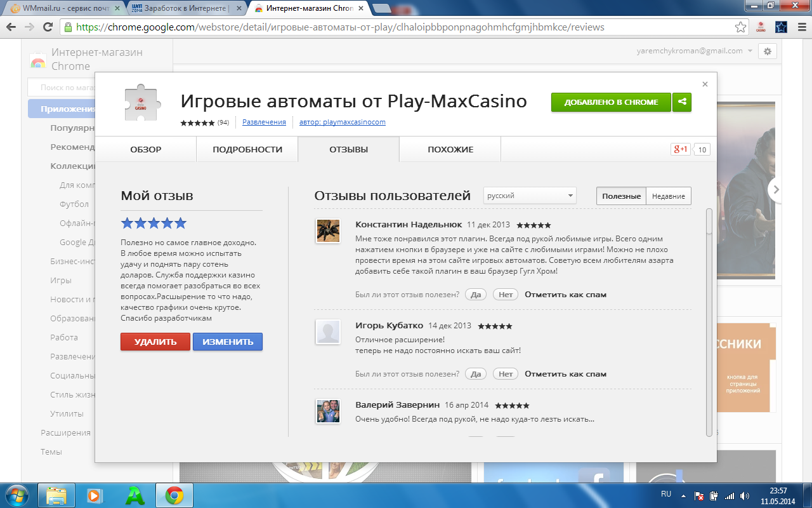Go back to previous page
Screen dimensions: 812x508
(12, 27)
